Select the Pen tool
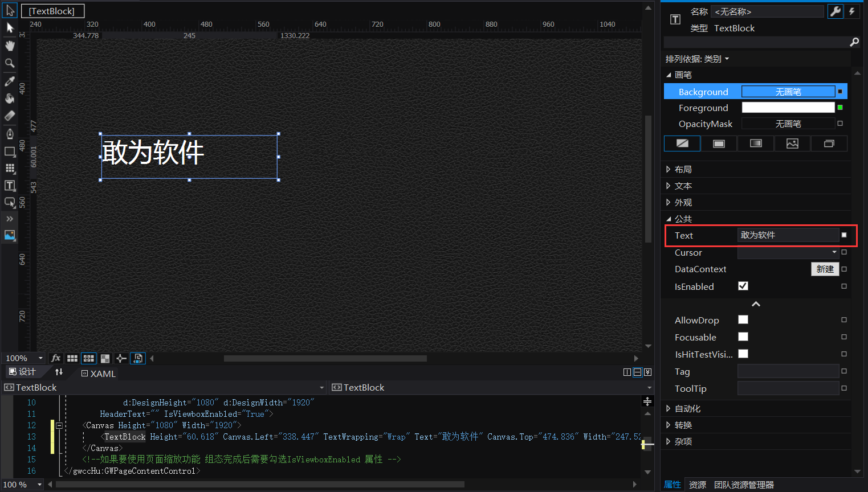 [10, 134]
